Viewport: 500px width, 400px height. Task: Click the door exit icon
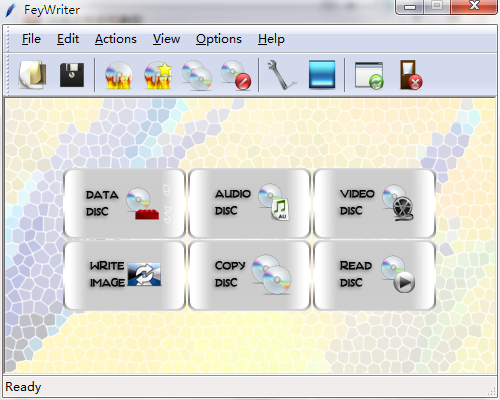[411, 75]
